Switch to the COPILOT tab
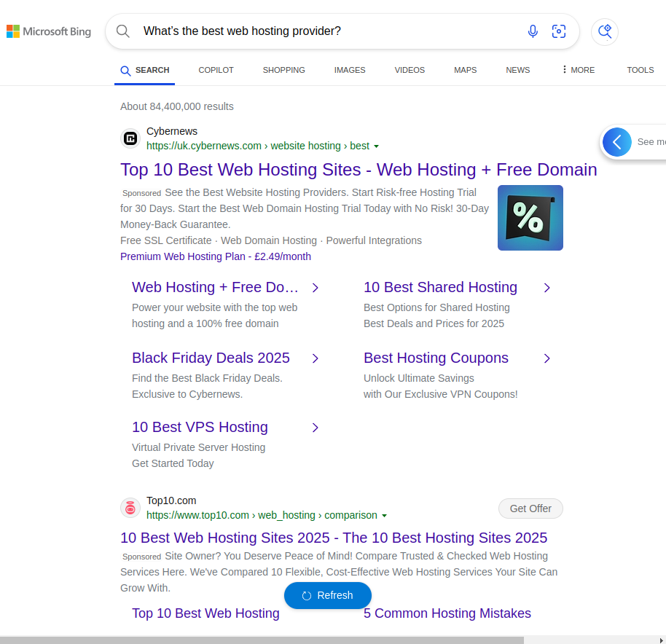This screenshot has width=666, height=644. pyautogui.click(x=216, y=70)
